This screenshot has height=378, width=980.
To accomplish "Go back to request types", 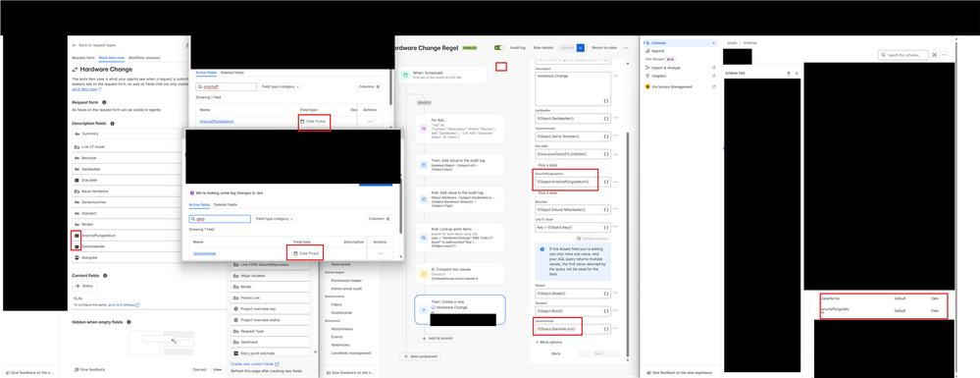I will 94,45.
